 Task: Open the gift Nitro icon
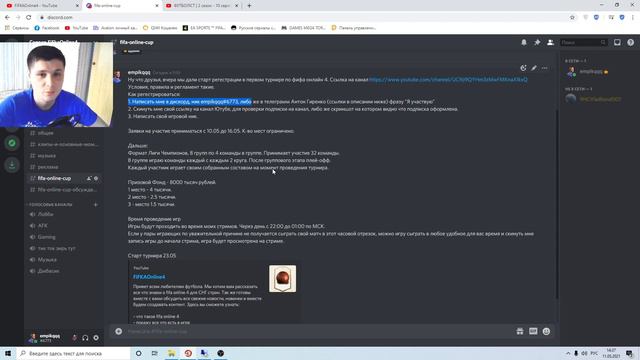520,331
